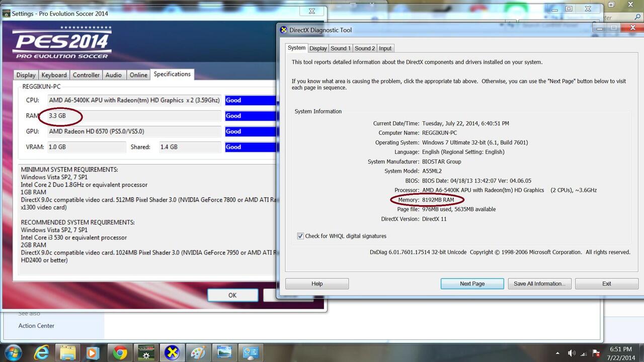Viewport: 644px width, 362px height.
Task: Click the VRAM field showing 1.0 GB
Action: pyautogui.click(x=87, y=147)
